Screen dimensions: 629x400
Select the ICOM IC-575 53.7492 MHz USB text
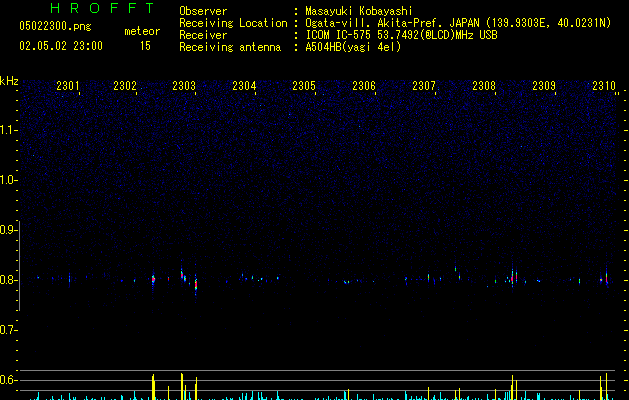pyautogui.click(x=402, y=35)
